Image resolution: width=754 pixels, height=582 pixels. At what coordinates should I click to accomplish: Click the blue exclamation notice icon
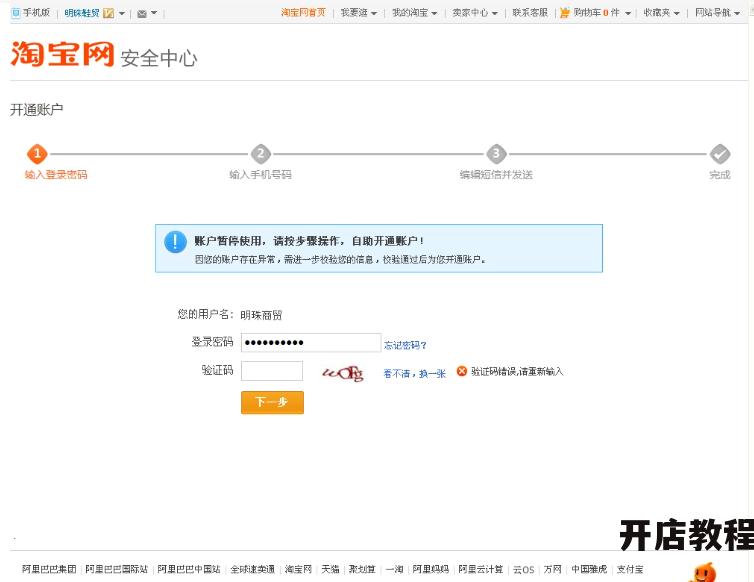[176, 242]
